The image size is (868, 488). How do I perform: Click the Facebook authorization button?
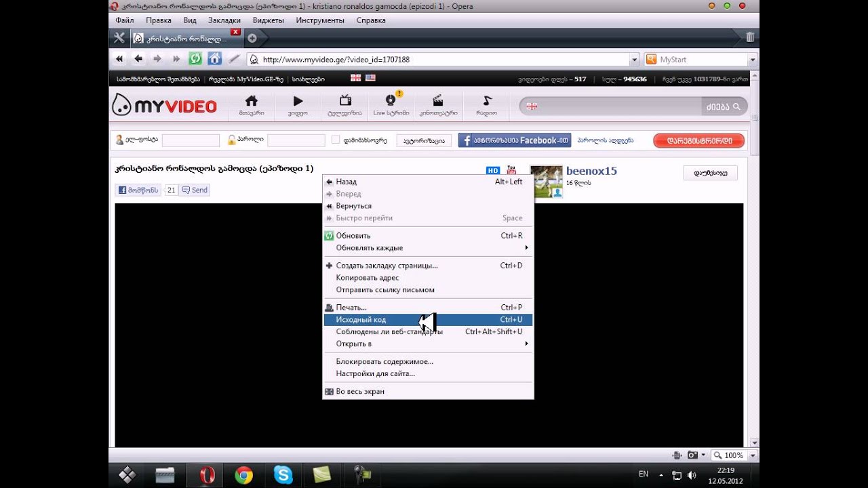coord(515,140)
